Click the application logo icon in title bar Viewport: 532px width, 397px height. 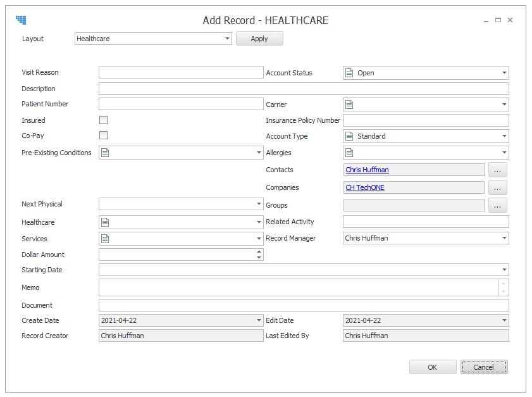(x=21, y=20)
